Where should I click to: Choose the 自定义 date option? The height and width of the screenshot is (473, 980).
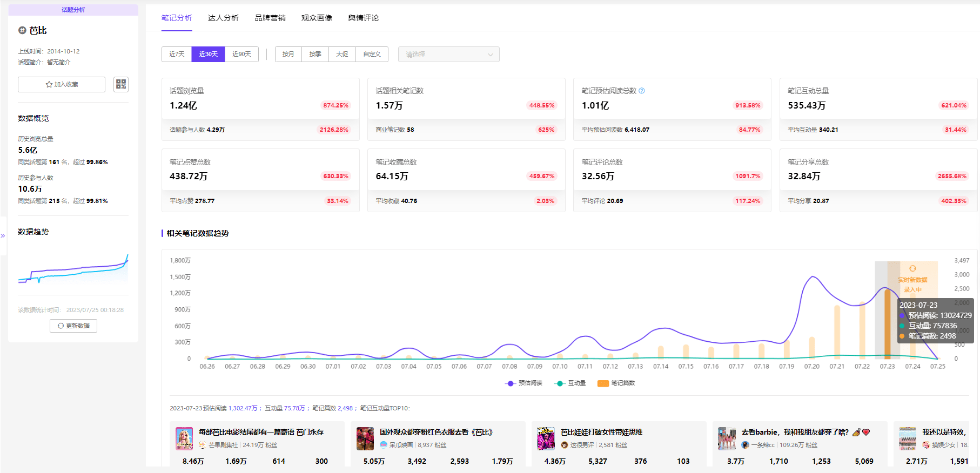pos(372,54)
